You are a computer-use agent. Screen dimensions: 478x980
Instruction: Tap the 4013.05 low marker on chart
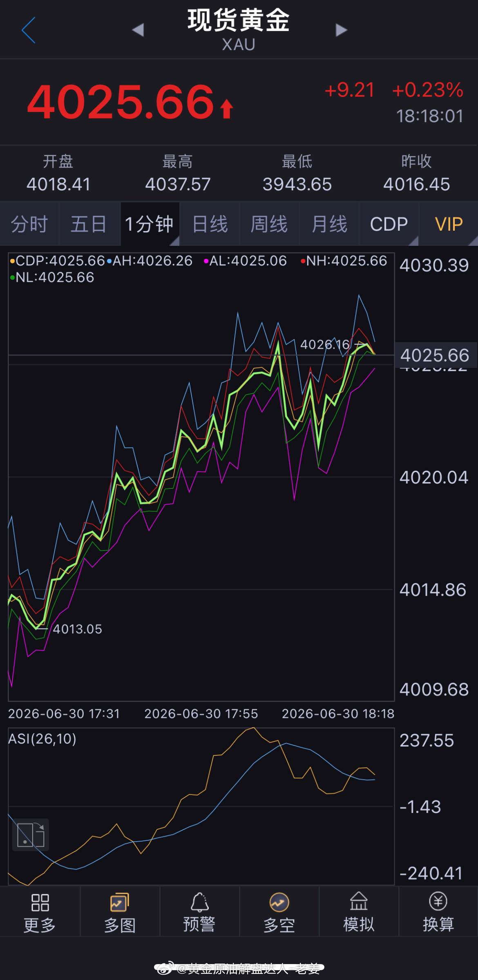tap(77, 629)
